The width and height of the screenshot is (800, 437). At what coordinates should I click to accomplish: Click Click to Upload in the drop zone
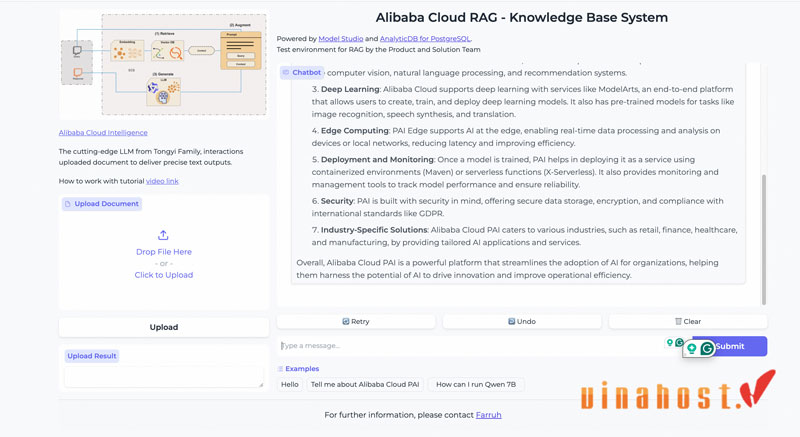point(164,275)
